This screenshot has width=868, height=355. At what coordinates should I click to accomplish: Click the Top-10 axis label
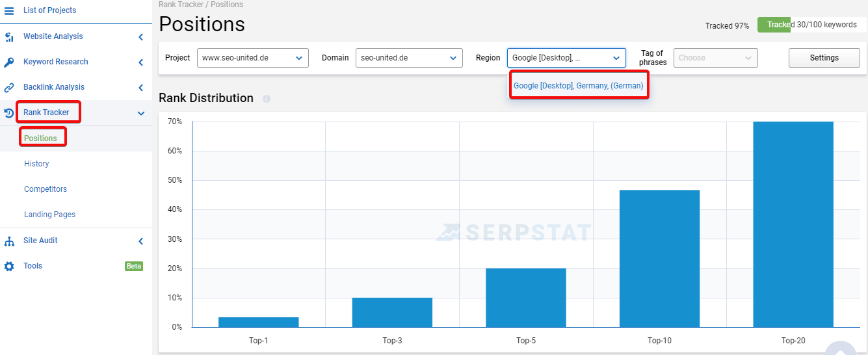point(659,341)
